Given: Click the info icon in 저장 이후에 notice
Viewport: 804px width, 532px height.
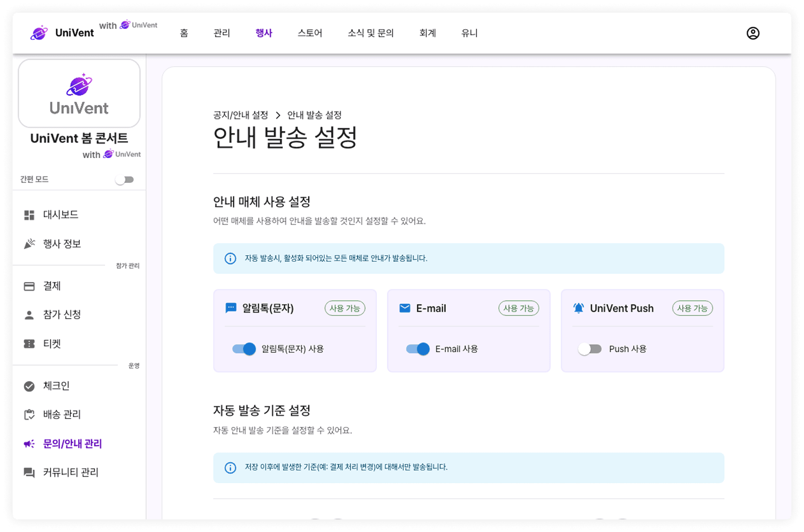Looking at the screenshot, I should pos(230,468).
